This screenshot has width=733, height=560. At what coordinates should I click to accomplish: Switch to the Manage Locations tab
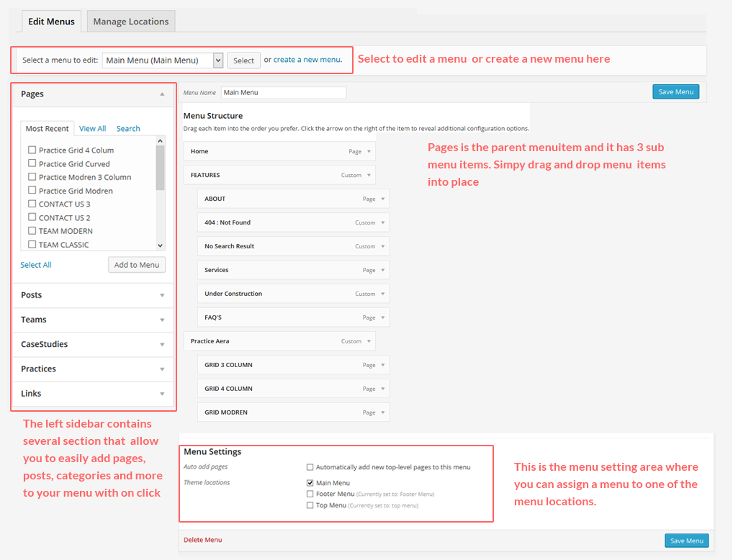(x=131, y=22)
